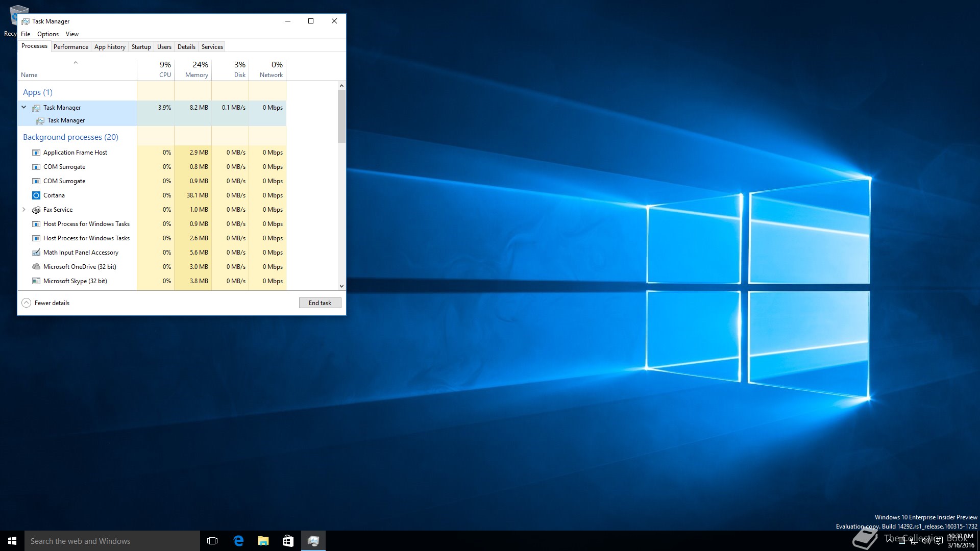Click the Microsoft OneDrive cloud icon
The image size is (980, 551).
pos(36,267)
